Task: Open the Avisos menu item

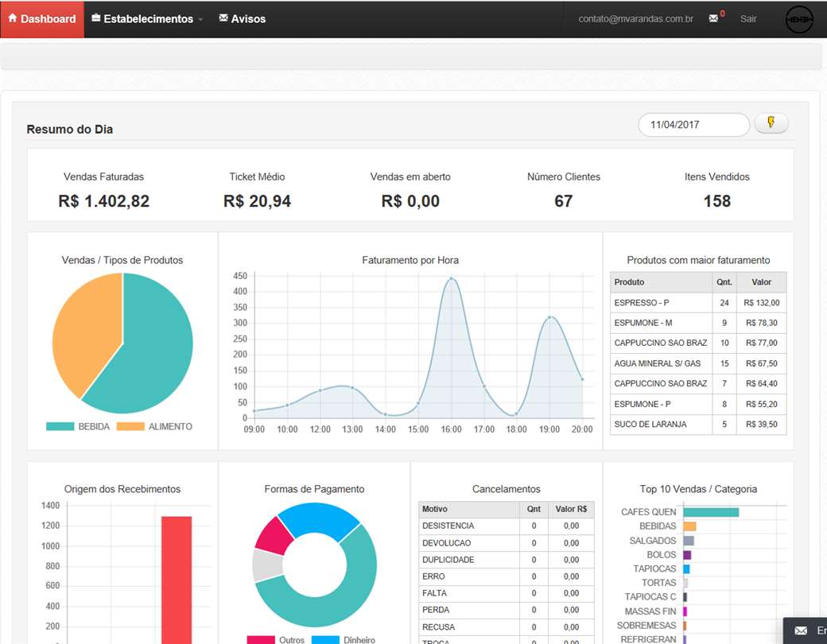Action: point(242,19)
